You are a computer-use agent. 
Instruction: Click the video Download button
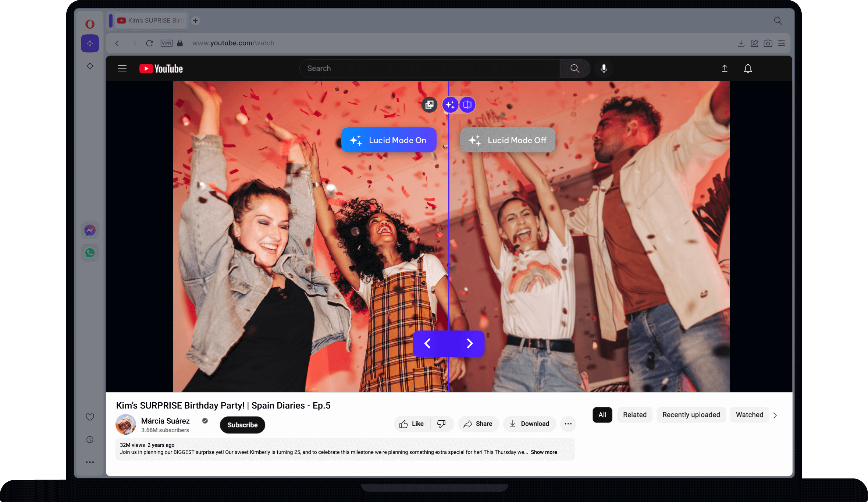(x=530, y=424)
